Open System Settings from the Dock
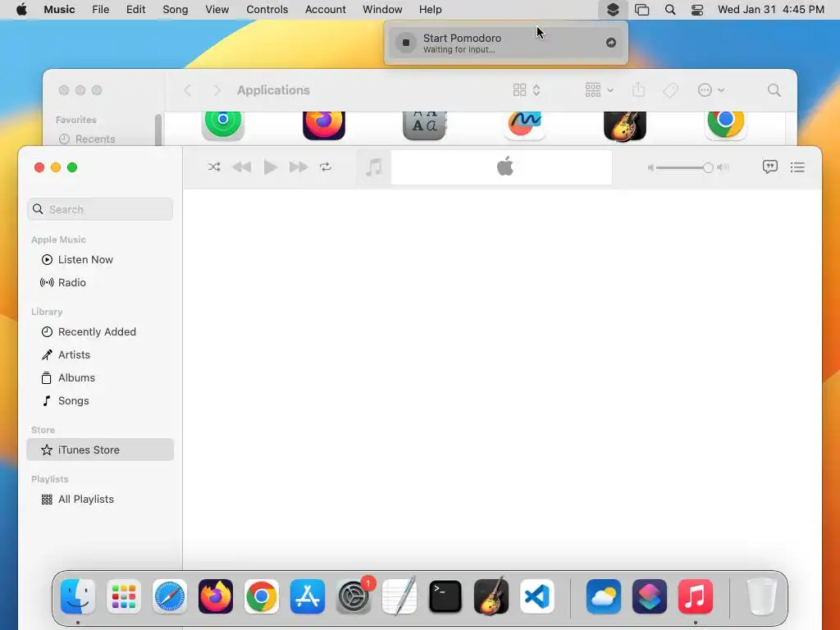Viewport: 840px width, 630px height. (354, 596)
